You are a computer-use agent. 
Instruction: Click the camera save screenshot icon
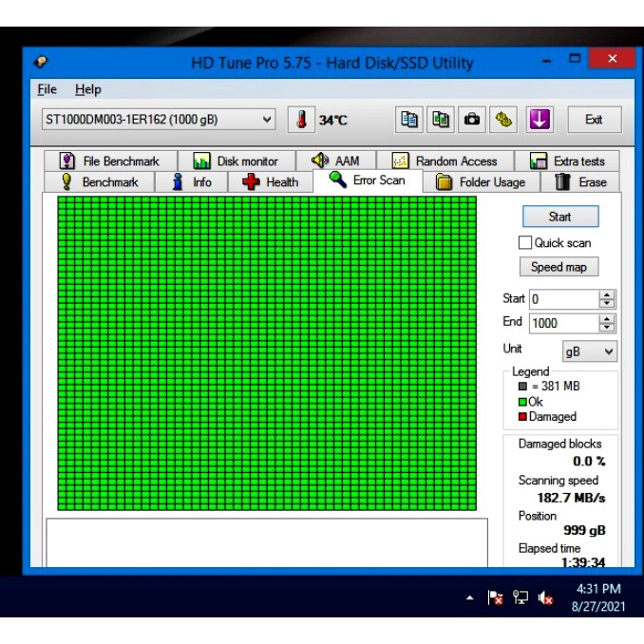click(472, 120)
